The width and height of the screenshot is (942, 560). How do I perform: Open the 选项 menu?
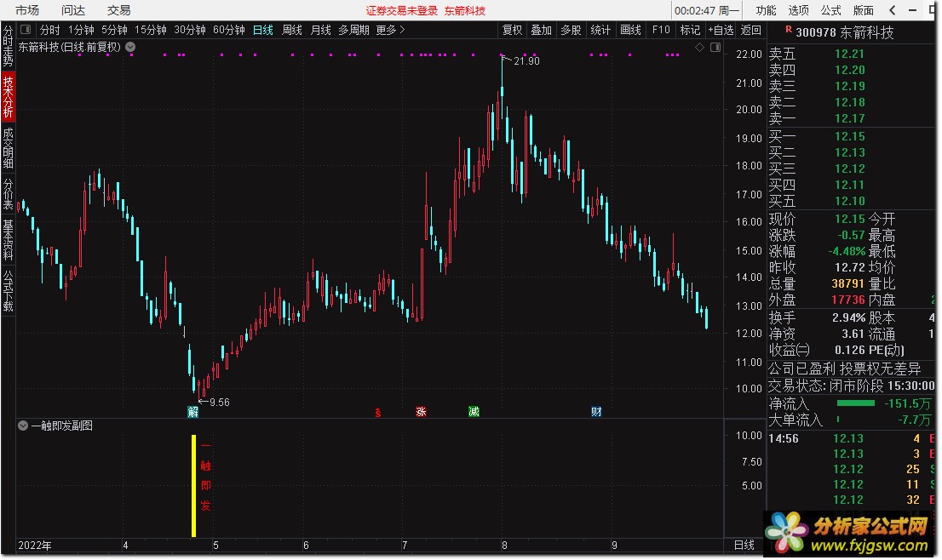click(798, 10)
